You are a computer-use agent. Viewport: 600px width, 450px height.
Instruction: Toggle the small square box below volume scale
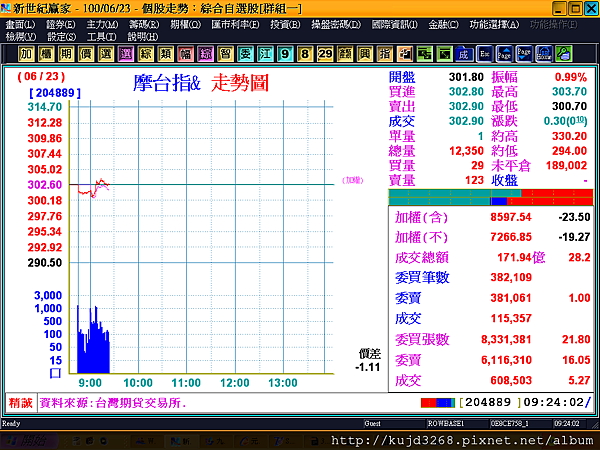pyautogui.click(x=55, y=373)
